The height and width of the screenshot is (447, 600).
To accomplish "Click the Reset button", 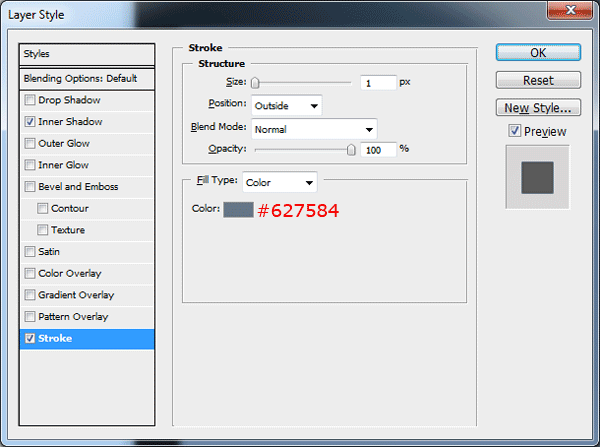I will pos(538,80).
